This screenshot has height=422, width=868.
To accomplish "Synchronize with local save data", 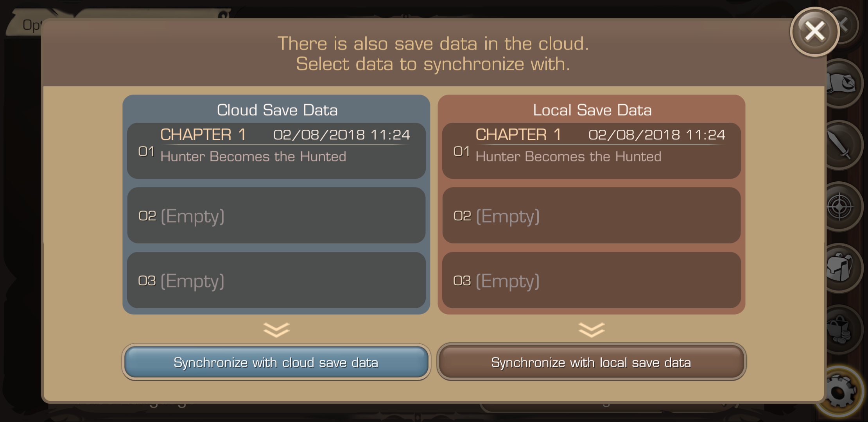I will point(591,363).
